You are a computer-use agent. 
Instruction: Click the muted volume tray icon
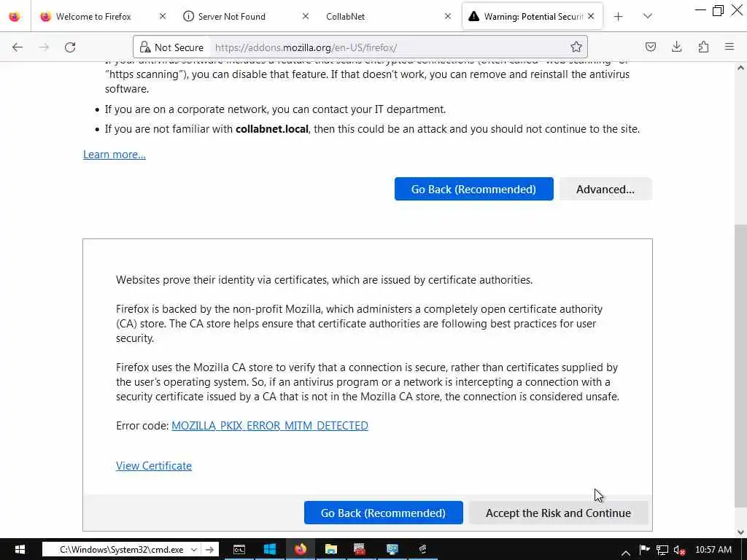click(679, 551)
